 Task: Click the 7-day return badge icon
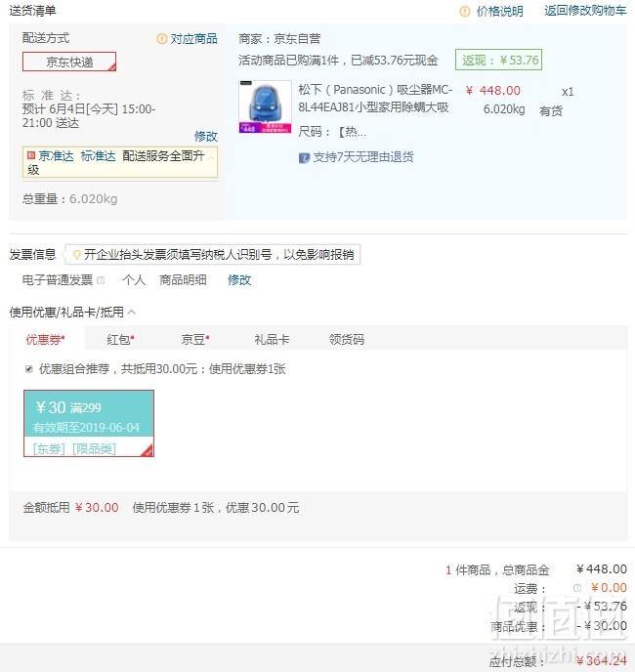point(304,158)
